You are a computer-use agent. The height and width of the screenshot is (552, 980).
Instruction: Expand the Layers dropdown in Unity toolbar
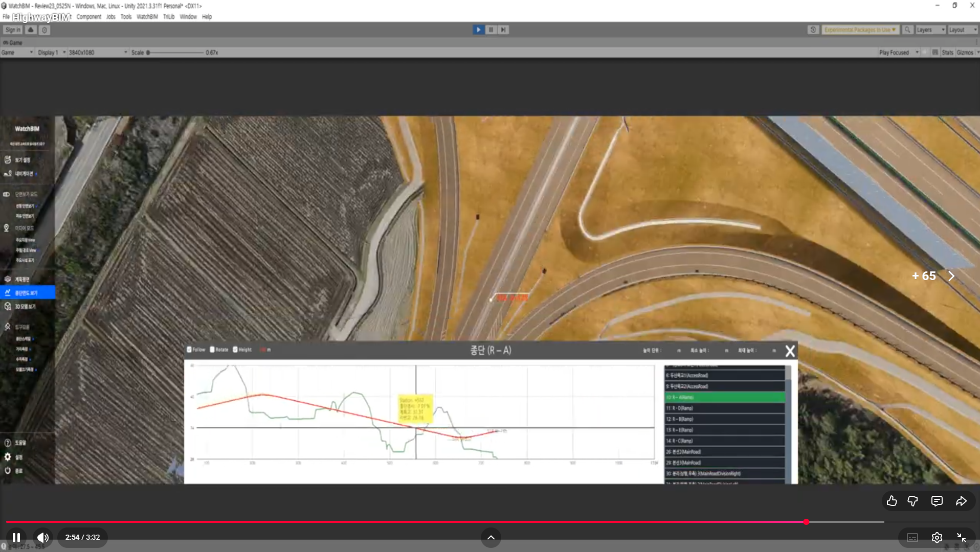[929, 30]
